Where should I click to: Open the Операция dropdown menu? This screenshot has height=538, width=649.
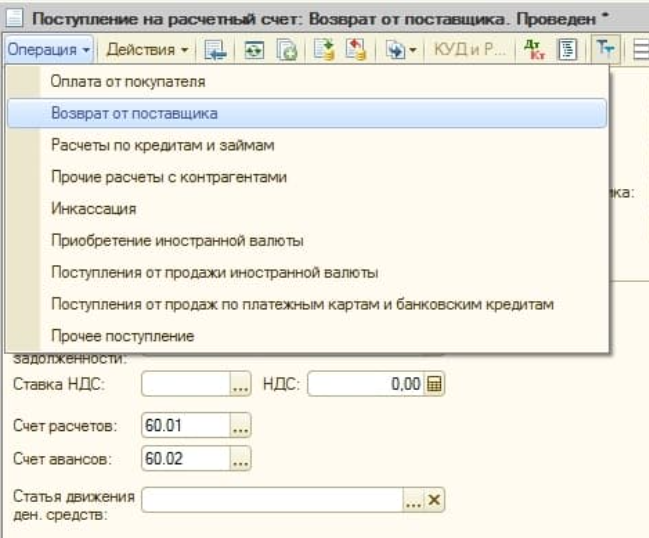[x=49, y=49]
